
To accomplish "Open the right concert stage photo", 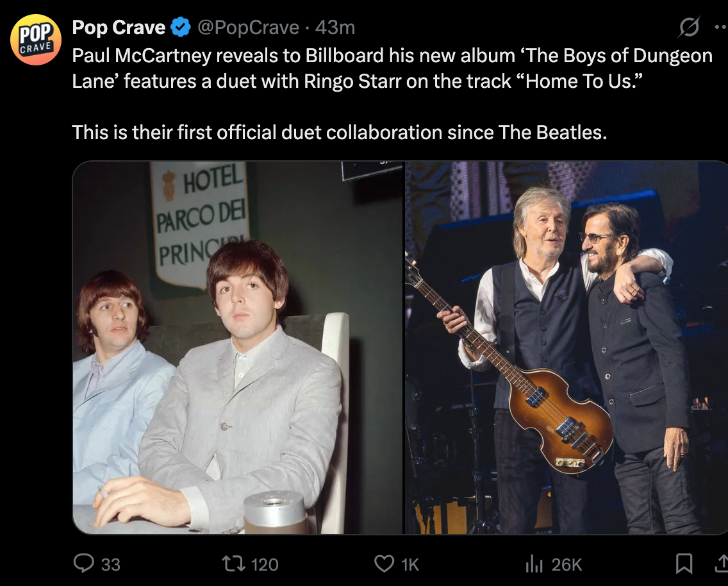I will click(567, 347).
